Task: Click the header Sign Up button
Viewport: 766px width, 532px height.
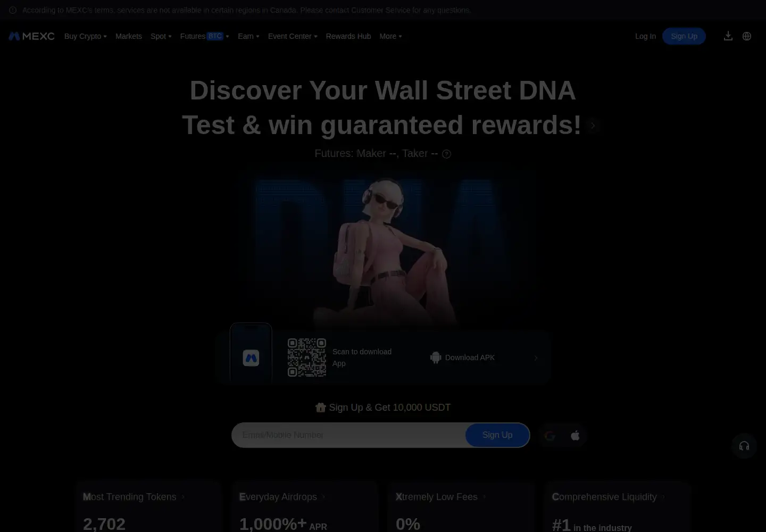Action: tap(684, 36)
